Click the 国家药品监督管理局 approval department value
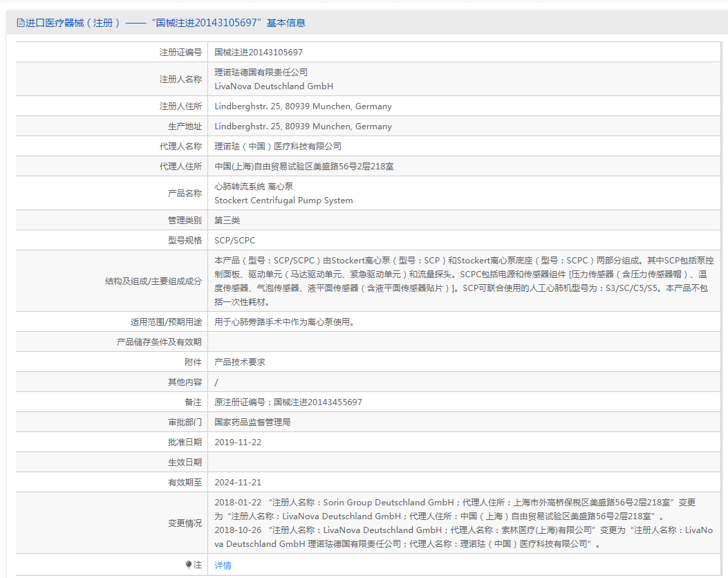 point(252,422)
